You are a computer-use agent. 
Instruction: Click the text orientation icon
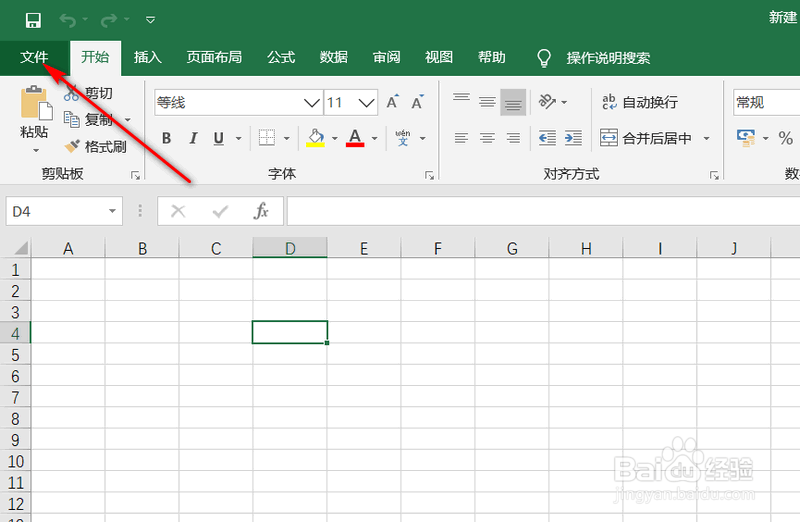(x=547, y=102)
